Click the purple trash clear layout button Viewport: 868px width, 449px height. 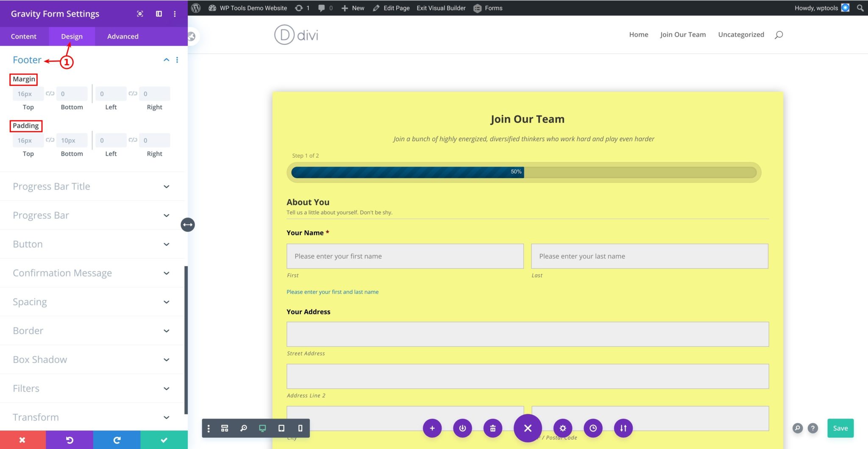point(493,428)
